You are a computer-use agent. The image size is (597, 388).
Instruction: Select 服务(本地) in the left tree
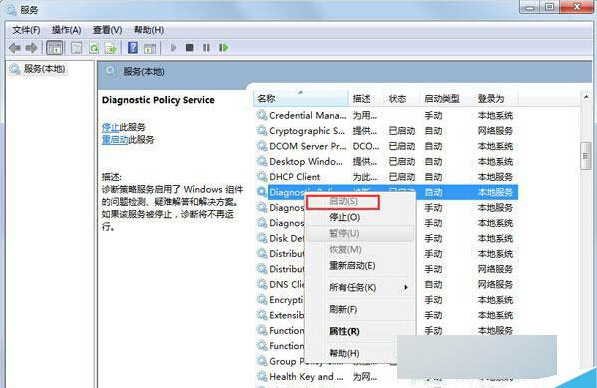click(x=45, y=69)
